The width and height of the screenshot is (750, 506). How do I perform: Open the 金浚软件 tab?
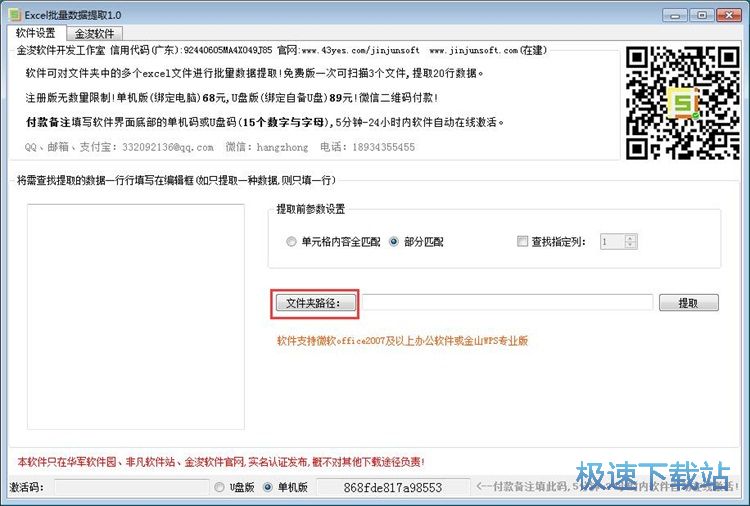95,33
